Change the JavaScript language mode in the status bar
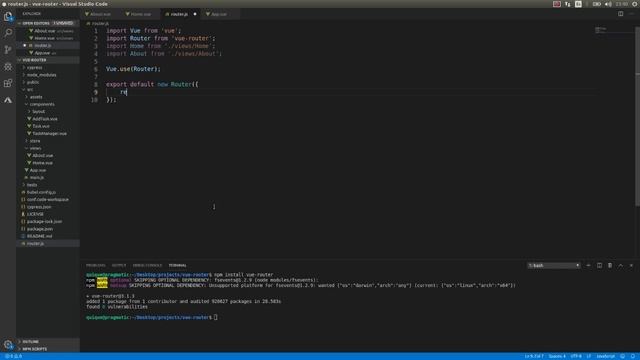 (605, 356)
